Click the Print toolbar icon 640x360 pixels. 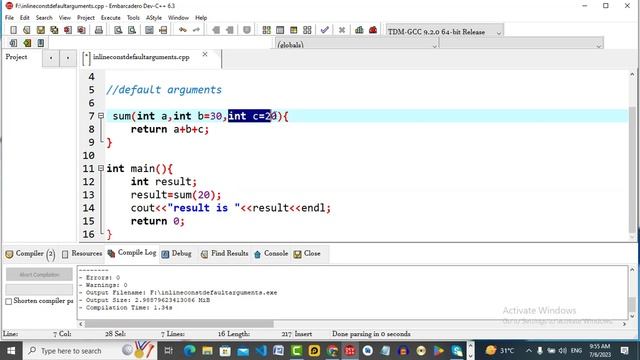[99, 30]
